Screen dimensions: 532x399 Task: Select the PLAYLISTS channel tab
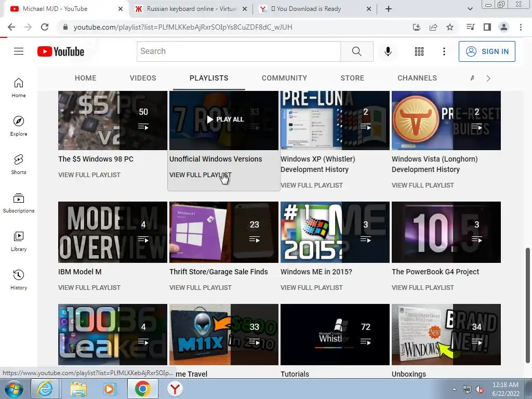coord(209,78)
